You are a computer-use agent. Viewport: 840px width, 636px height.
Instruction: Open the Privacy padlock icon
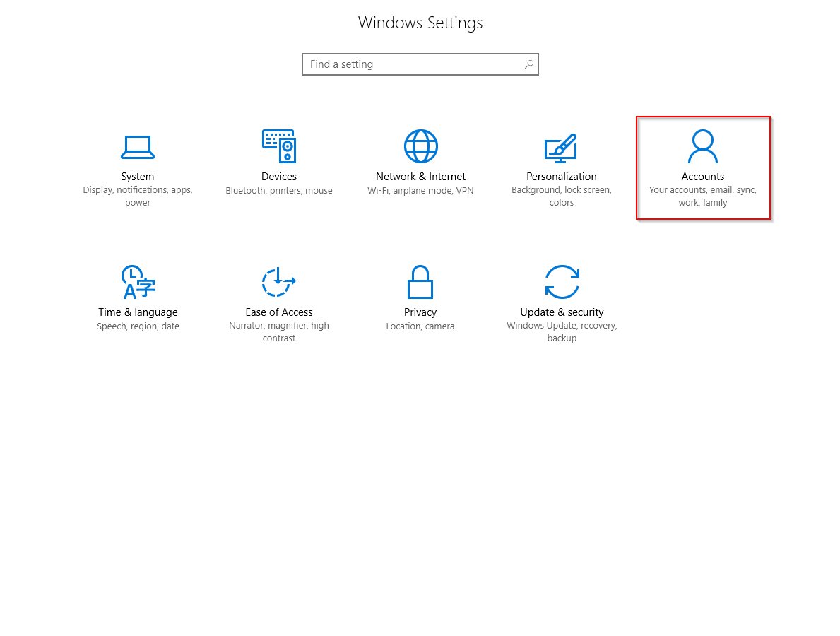420,282
